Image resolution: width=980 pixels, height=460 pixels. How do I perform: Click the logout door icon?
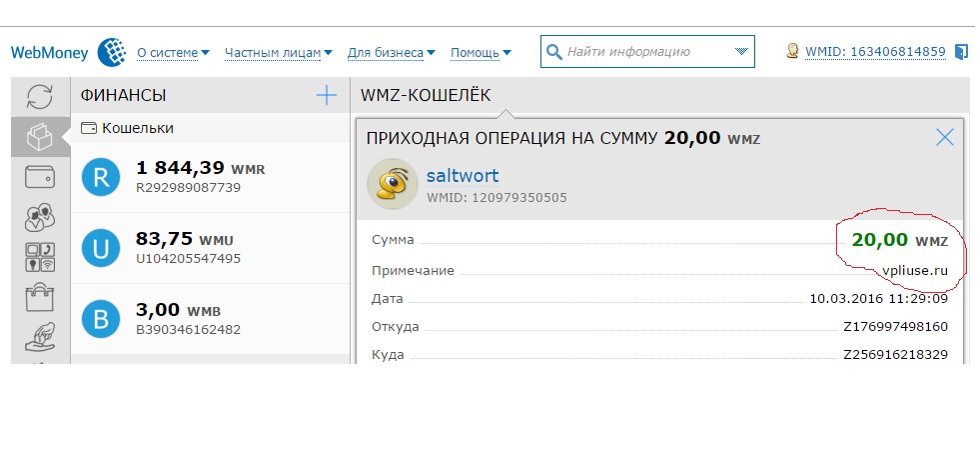point(961,52)
